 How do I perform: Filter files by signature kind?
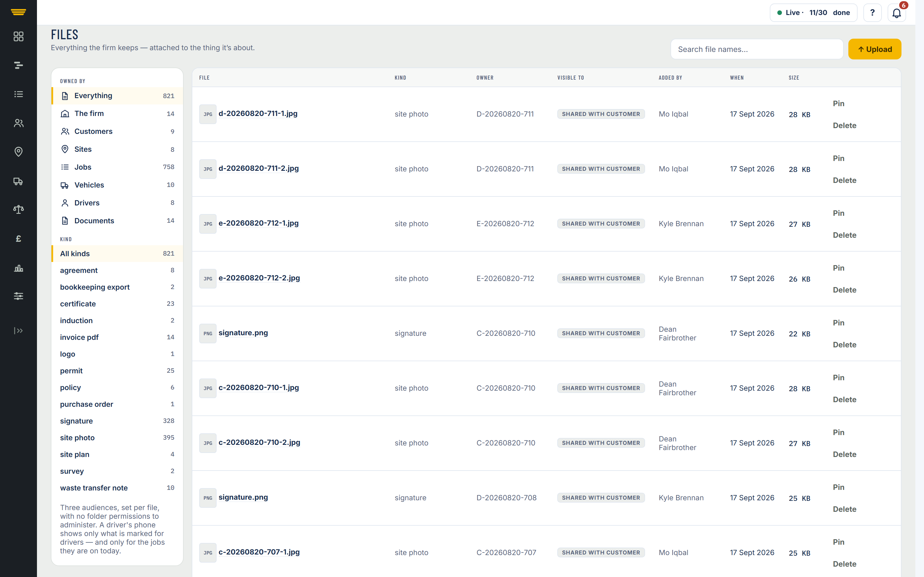tap(117, 421)
